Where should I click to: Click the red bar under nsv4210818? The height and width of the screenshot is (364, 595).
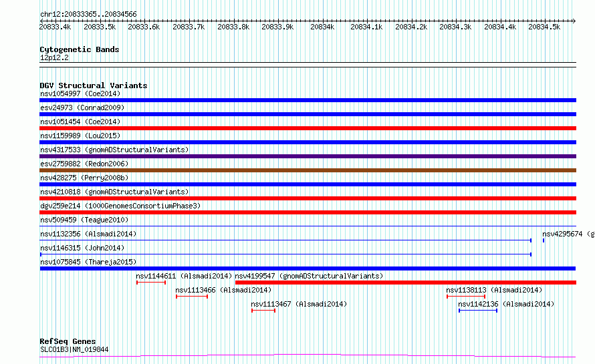pos(308,198)
